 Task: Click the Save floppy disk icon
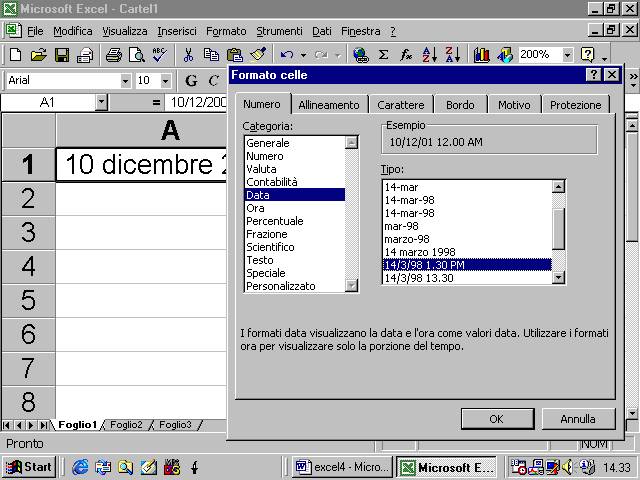click(x=62, y=55)
